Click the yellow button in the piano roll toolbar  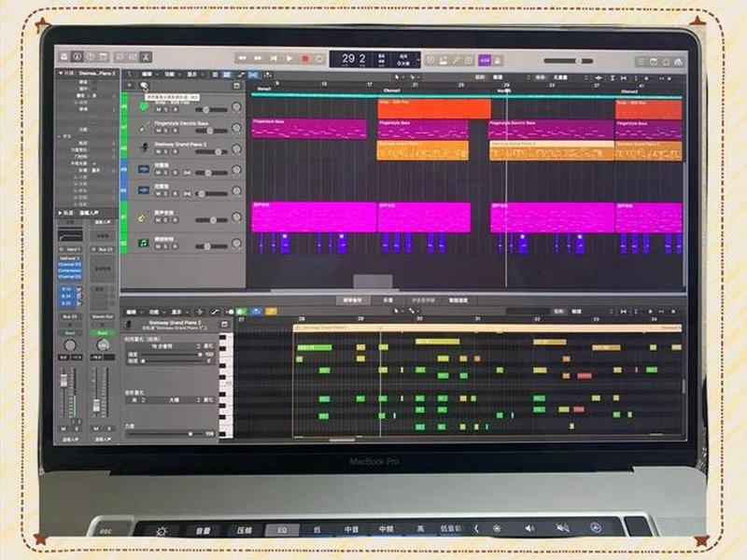[x=271, y=312]
